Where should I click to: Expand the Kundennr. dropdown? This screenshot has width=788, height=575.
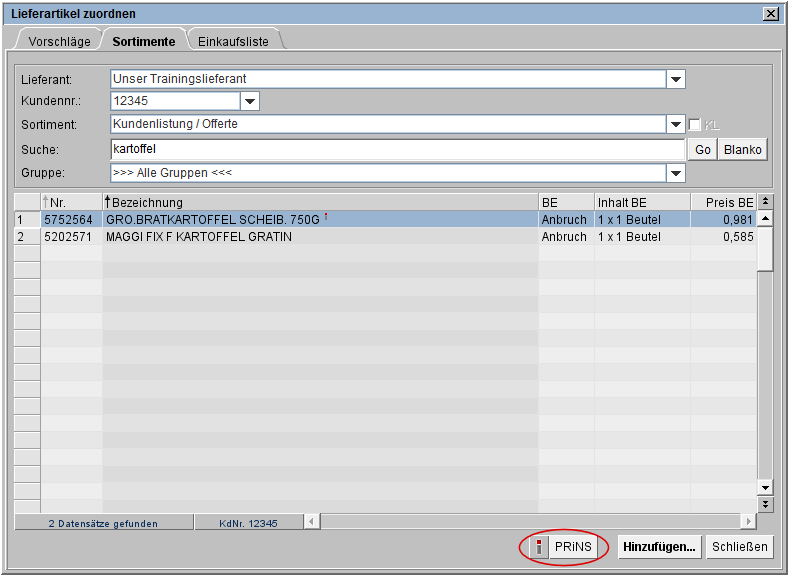[x=250, y=101]
